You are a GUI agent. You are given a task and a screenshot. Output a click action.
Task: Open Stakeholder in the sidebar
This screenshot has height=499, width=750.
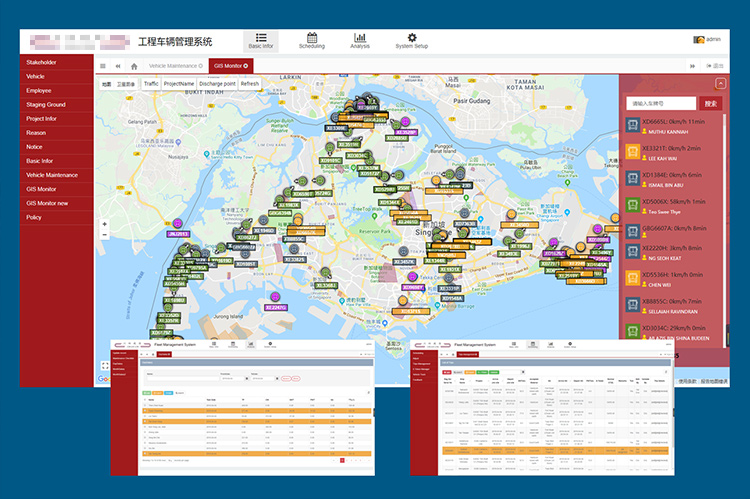coord(56,62)
